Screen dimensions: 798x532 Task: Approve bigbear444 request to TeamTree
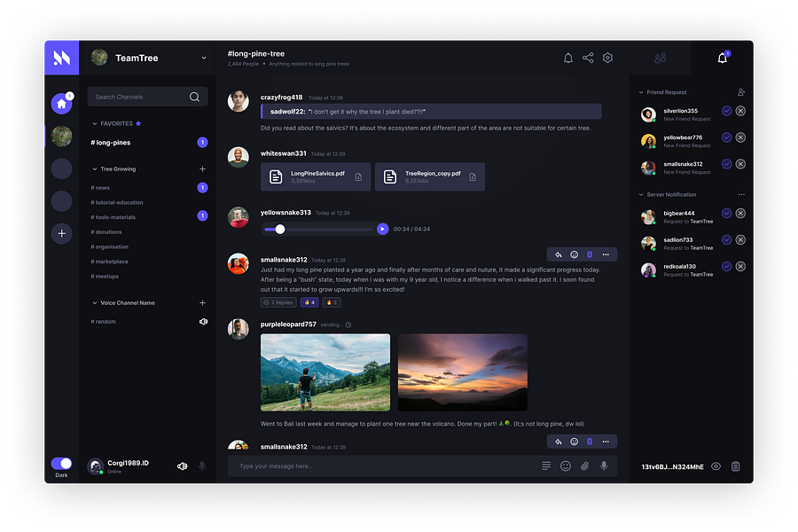727,214
